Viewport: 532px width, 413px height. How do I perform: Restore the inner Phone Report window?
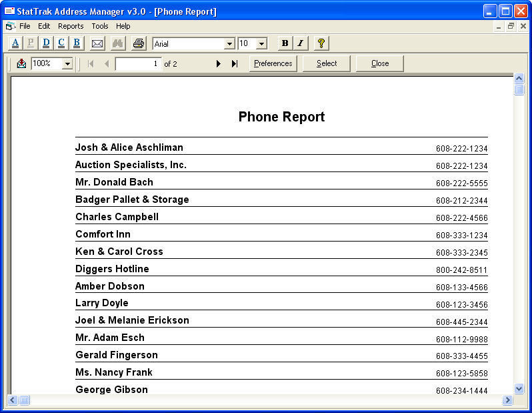(x=511, y=26)
